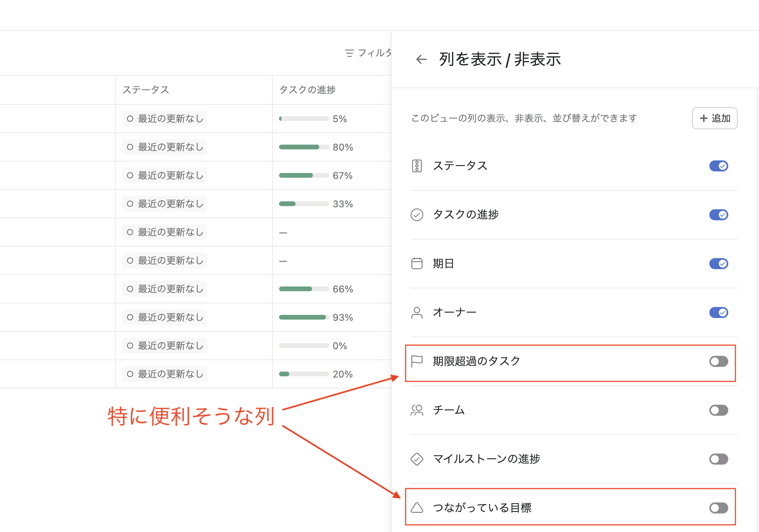Click the タスクの進捗 column header

(x=307, y=90)
